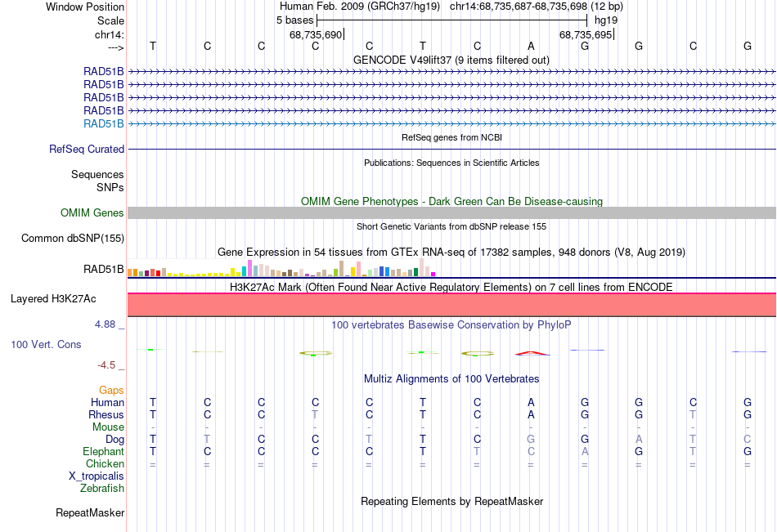Select the Human Feb. 2009 (GRCh37/hg19) assembly text
Screen dimensions: 777x532
(360, 7)
